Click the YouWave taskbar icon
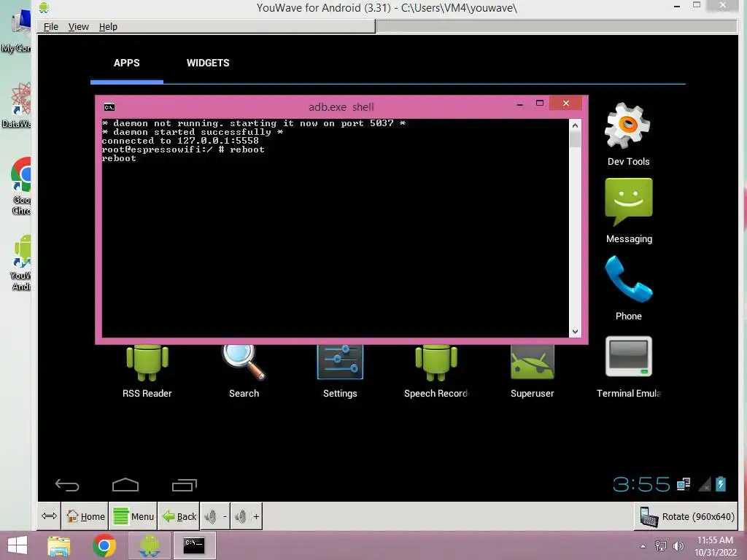The image size is (747, 560). click(x=150, y=545)
